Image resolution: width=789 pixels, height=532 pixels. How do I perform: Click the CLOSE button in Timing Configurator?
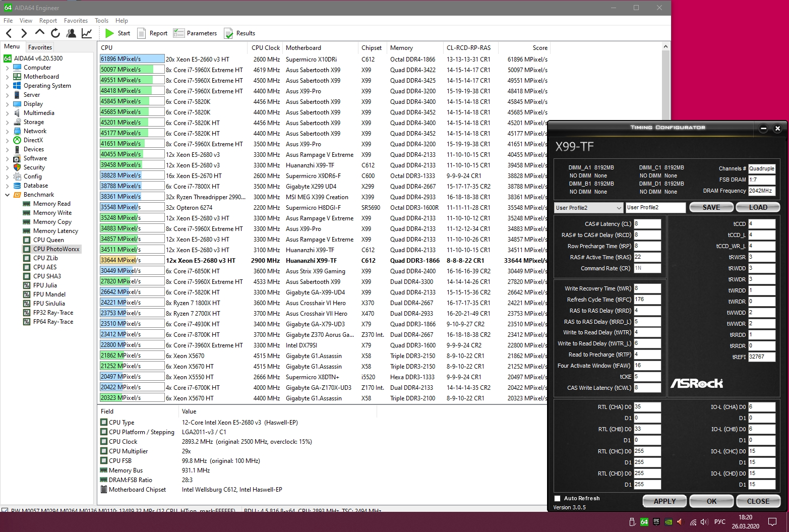[758, 501]
